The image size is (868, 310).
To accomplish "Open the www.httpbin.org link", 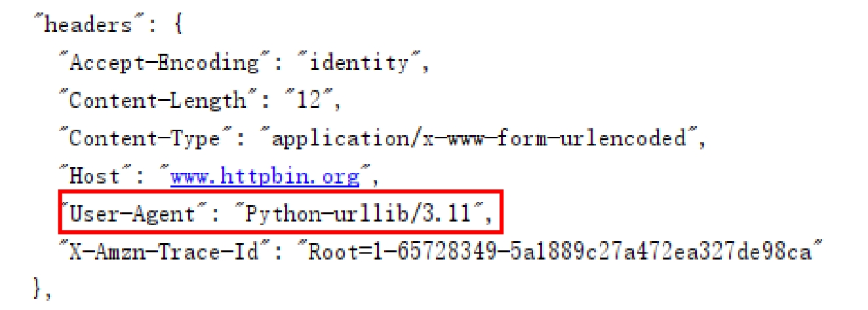I will point(265,177).
